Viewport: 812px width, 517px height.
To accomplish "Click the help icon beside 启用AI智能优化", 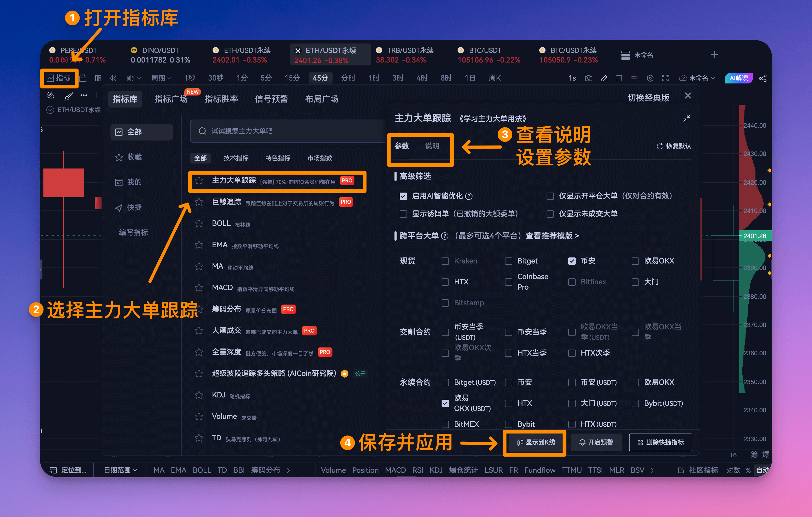I will tap(469, 196).
